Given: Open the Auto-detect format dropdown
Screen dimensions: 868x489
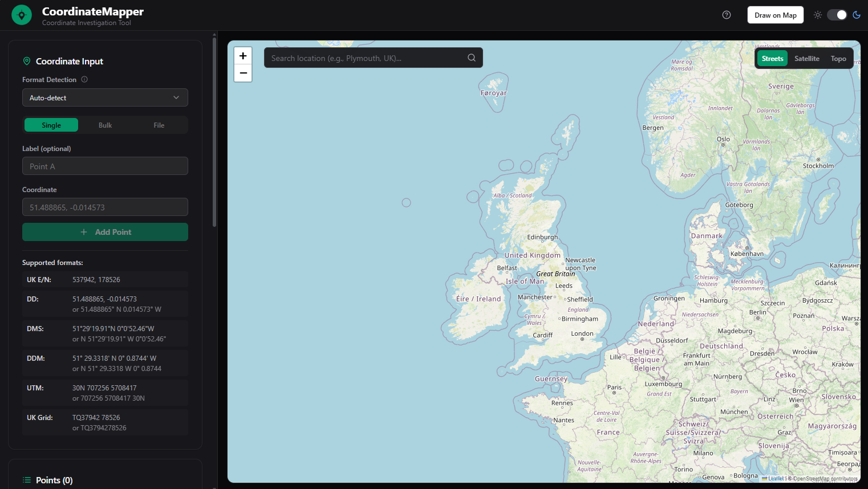Looking at the screenshot, I should click(x=105, y=97).
